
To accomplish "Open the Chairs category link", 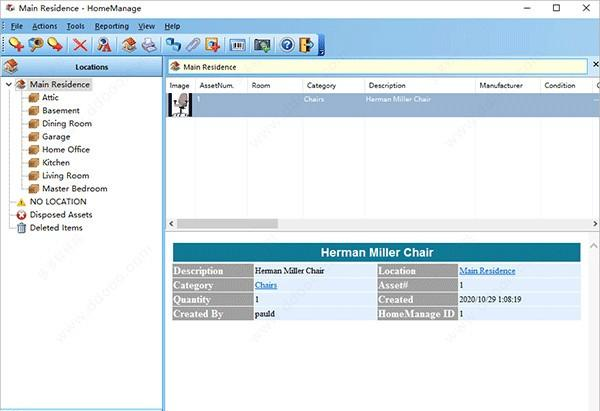I will 266,285.
